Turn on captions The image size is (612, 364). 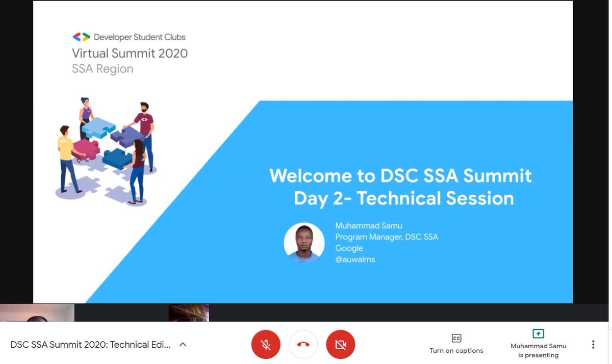pos(456,344)
